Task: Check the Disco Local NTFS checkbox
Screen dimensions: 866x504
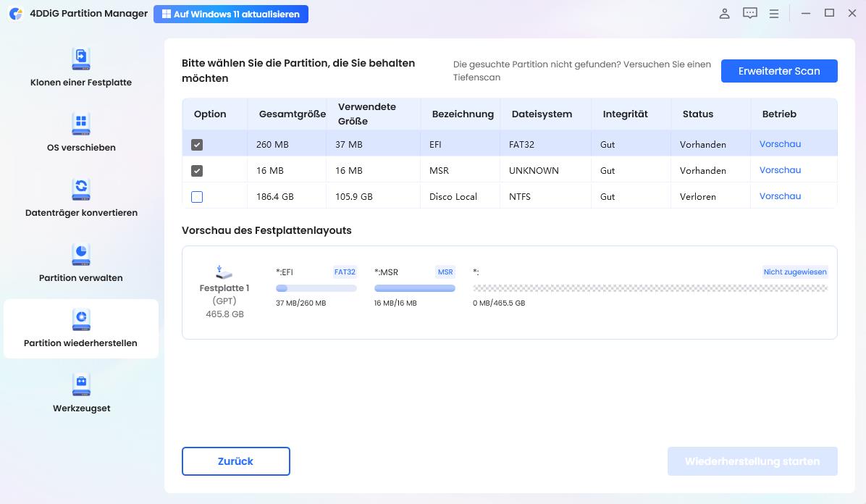Action: pos(197,197)
